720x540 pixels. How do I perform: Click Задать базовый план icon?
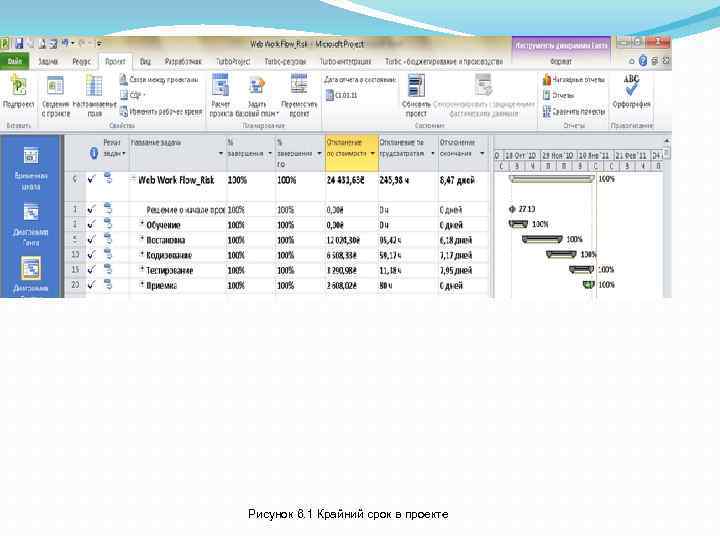[257, 86]
